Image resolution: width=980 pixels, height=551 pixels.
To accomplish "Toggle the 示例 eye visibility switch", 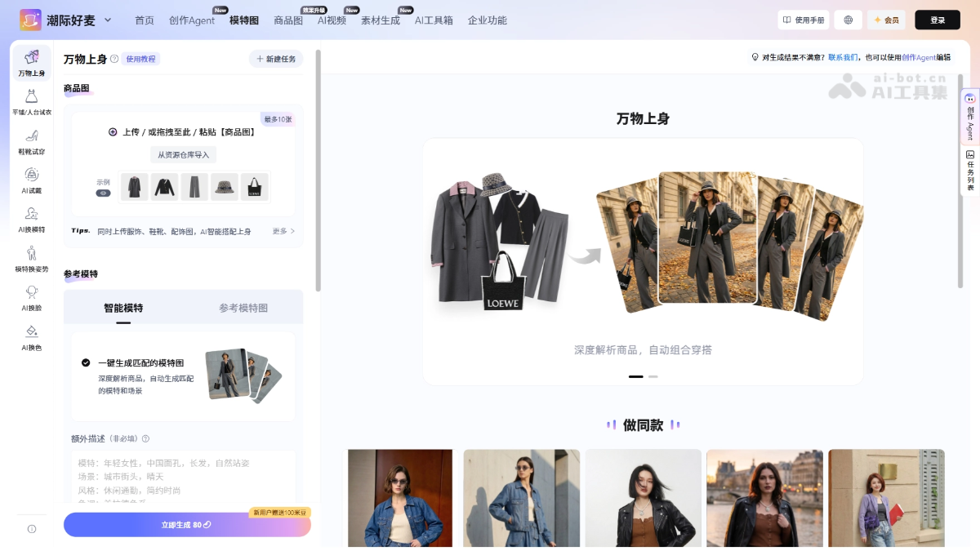I will tap(103, 193).
